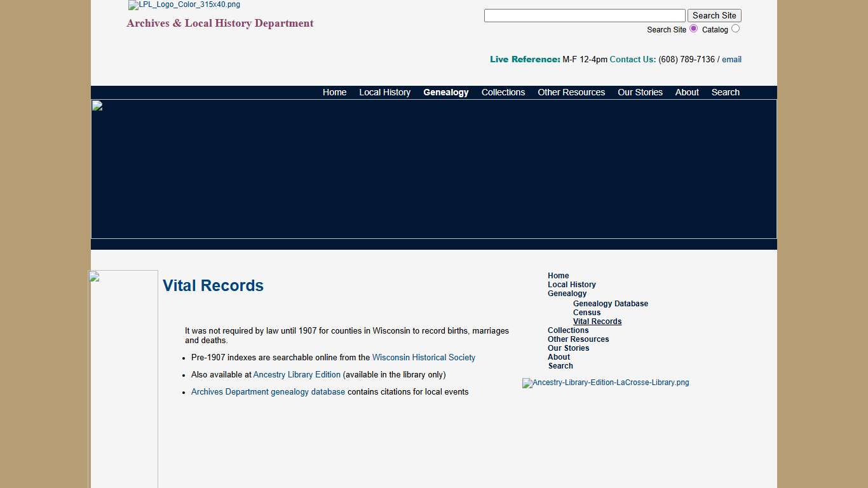Follow the Archives Department genealogy database link
The width and height of the screenshot is (868, 488).
pyautogui.click(x=268, y=391)
